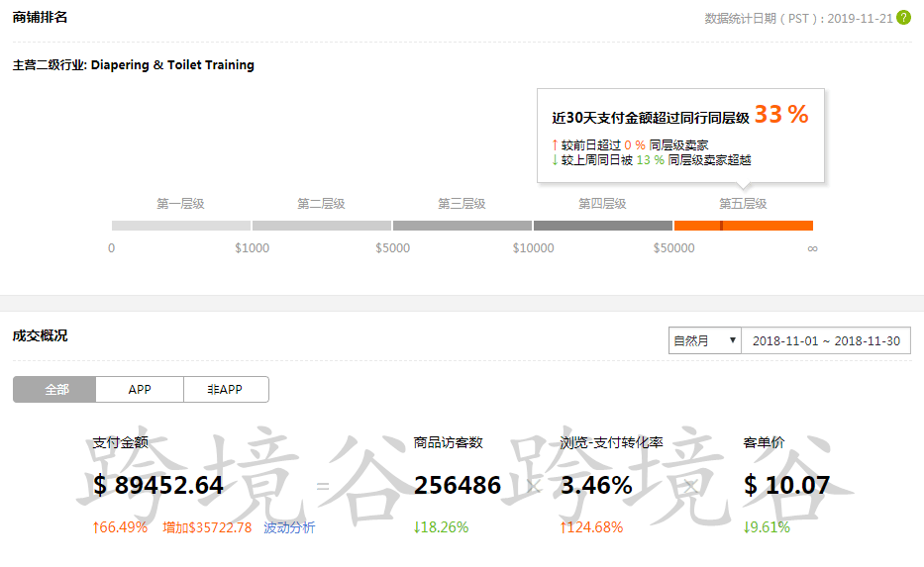Click the 第二层级 gray bar segment
Viewport: 924px width, 567px height.
click(x=322, y=226)
